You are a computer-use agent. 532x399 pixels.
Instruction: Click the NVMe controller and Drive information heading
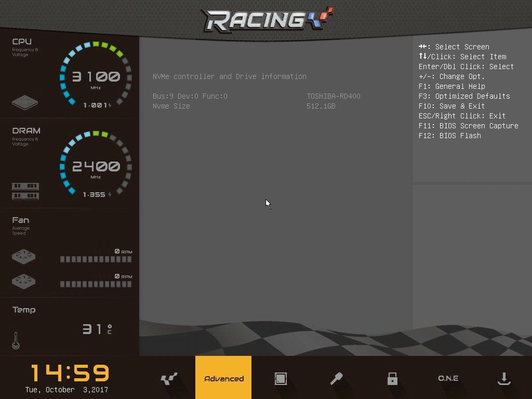point(230,76)
